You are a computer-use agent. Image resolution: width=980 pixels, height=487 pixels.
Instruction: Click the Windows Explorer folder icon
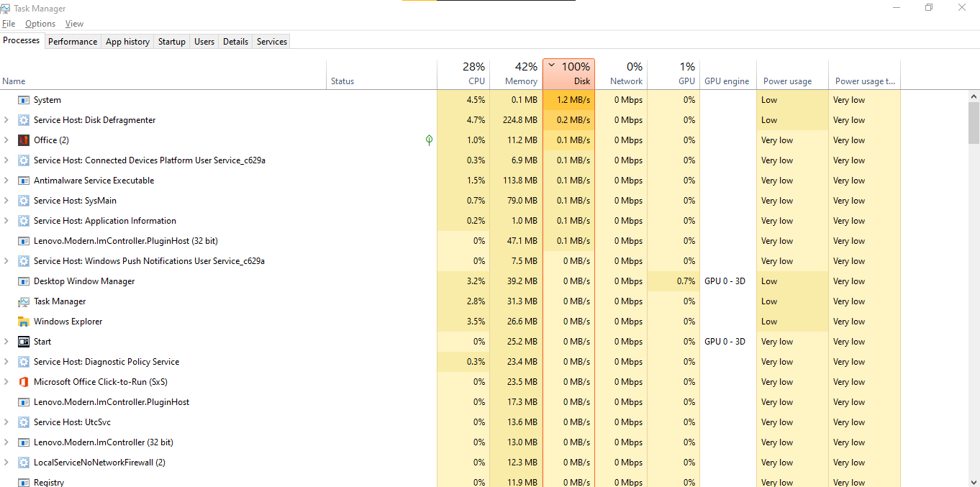coord(24,322)
